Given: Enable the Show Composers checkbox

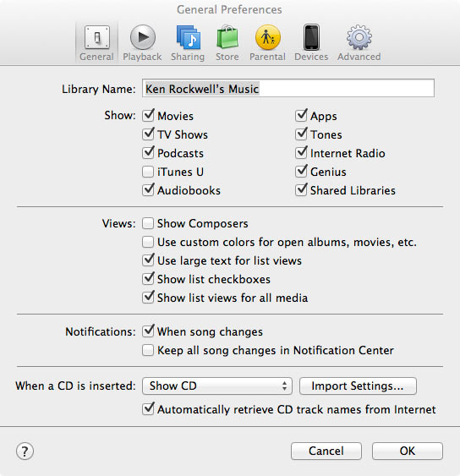Looking at the screenshot, I should [148, 223].
